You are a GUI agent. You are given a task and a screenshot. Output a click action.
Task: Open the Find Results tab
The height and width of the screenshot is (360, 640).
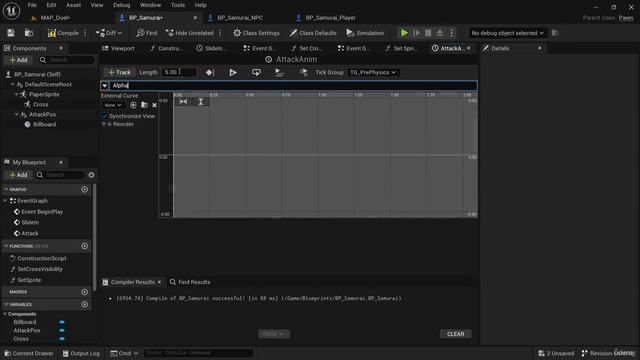[x=190, y=282]
